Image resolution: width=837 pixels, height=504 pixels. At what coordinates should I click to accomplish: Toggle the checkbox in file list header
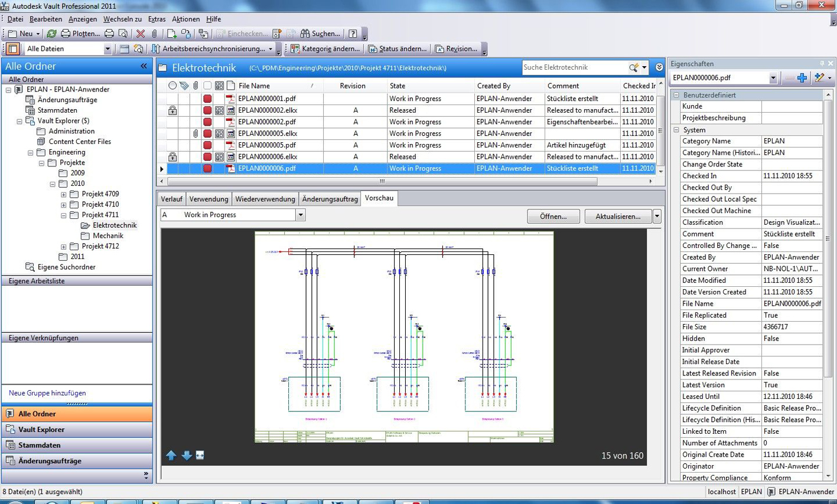point(207,86)
